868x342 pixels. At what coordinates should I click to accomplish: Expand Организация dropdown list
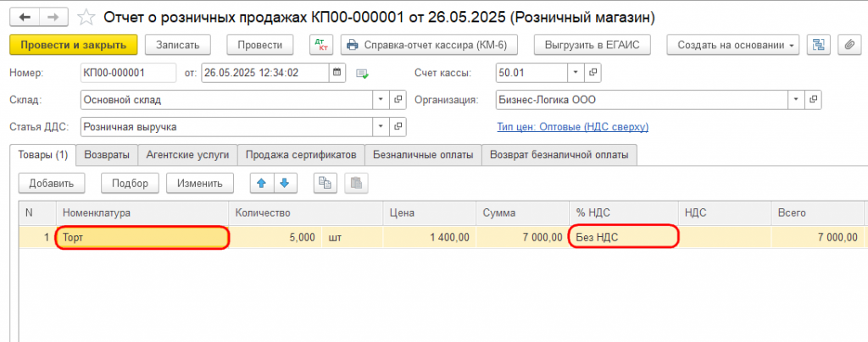(x=796, y=100)
